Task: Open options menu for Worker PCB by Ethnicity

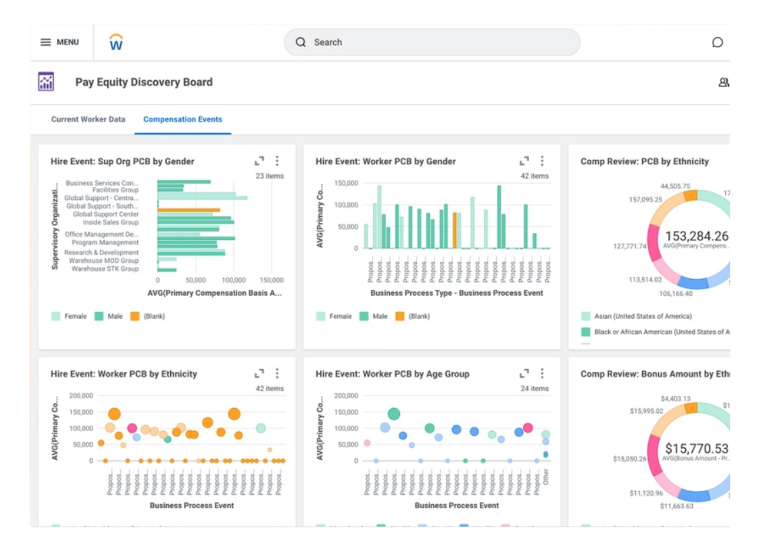Action: [x=277, y=373]
